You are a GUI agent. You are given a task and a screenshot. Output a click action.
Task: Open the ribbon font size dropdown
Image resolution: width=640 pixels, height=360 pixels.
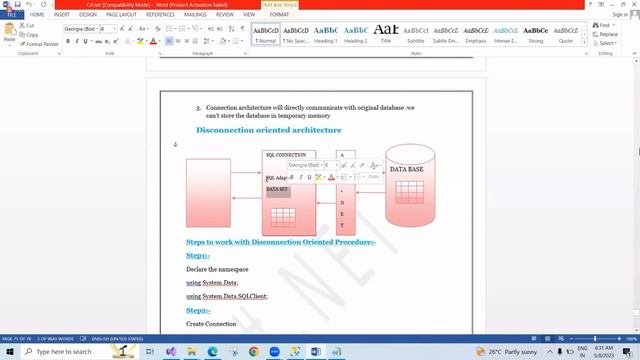click(x=115, y=29)
